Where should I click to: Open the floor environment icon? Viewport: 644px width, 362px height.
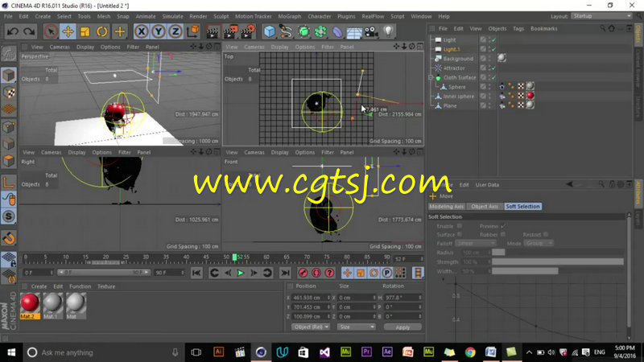click(x=354, y=31)
